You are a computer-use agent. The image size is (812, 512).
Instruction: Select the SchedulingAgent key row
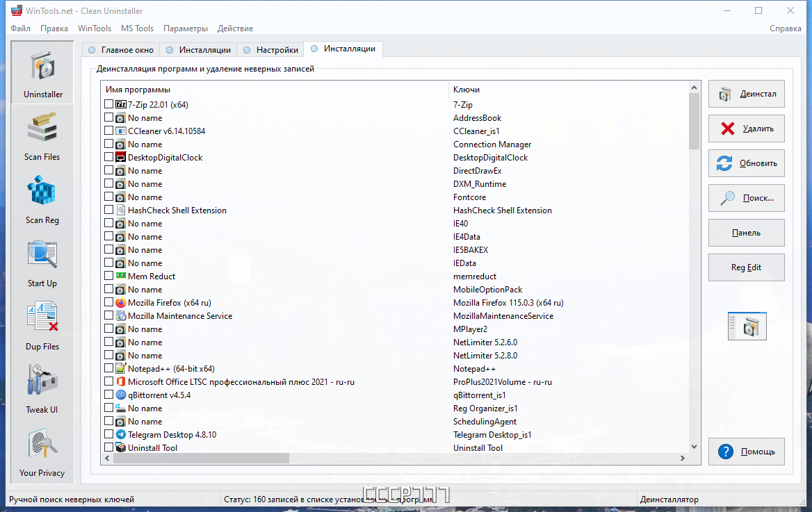[x=485, y=422]
